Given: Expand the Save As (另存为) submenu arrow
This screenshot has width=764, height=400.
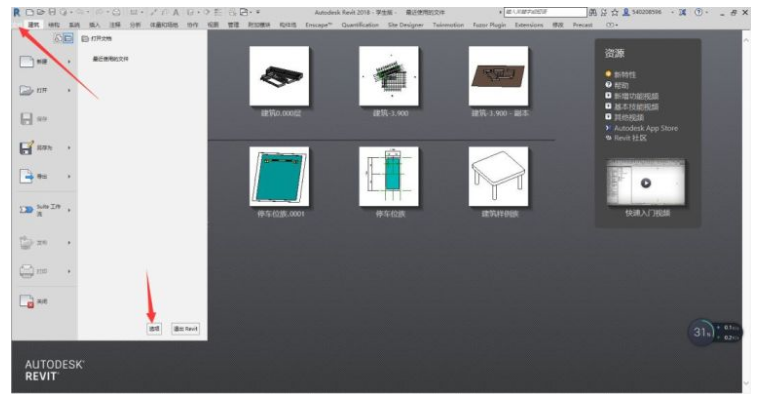Looking at the screenshot, I should (69, 148).
